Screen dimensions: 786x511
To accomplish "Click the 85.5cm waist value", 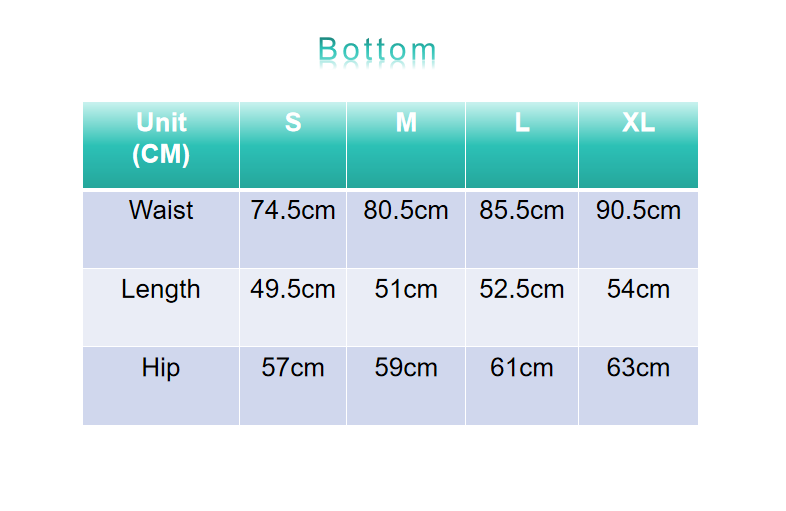I will [x=522, y=211].
